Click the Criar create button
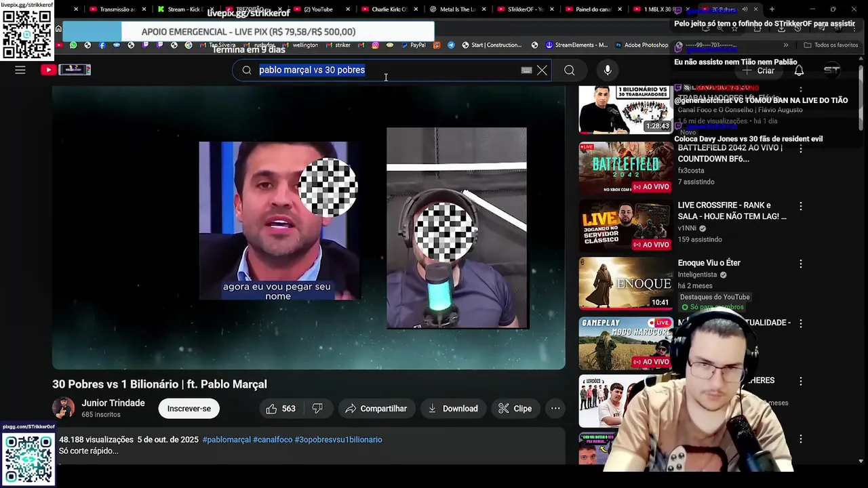Screen dimensions: 868x488 point(759,70)
